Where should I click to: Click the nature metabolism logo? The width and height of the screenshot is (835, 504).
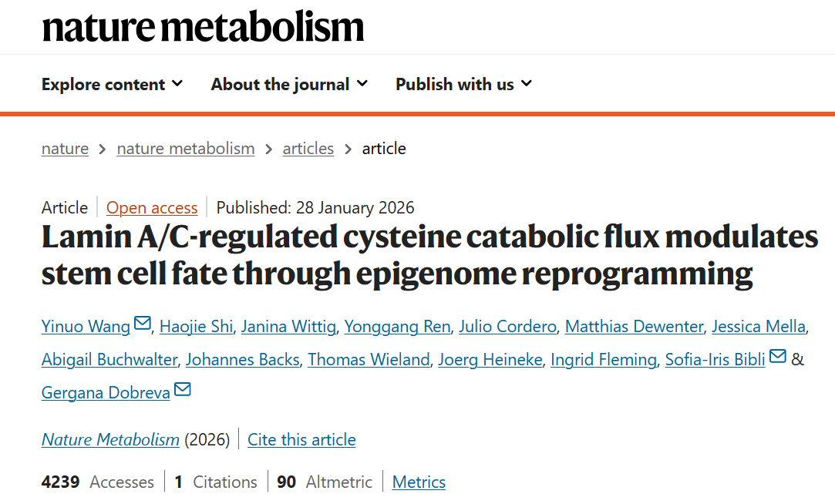[203, 27]
